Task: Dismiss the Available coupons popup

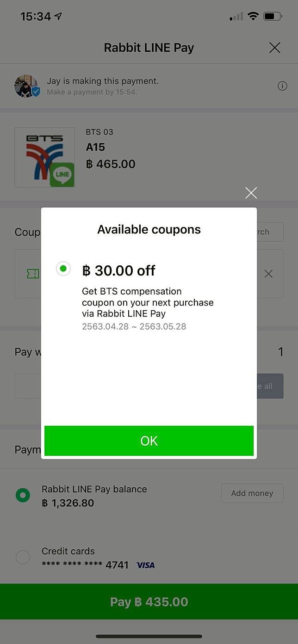Action: [x=251, y=193]
